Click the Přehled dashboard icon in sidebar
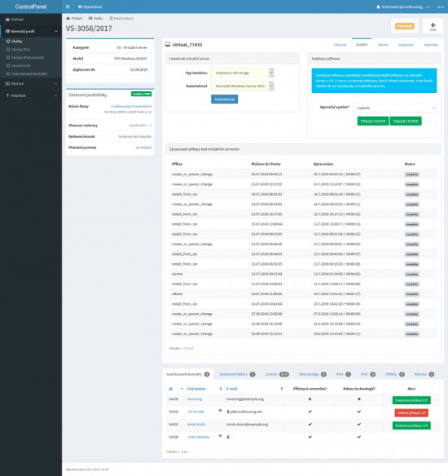 [x=7, y=20]
